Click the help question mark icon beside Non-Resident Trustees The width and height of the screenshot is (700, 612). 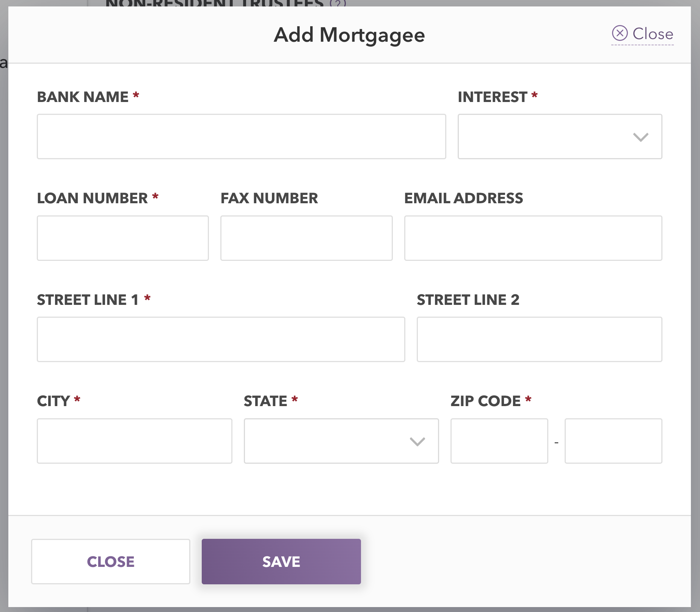tap(338, 3)
